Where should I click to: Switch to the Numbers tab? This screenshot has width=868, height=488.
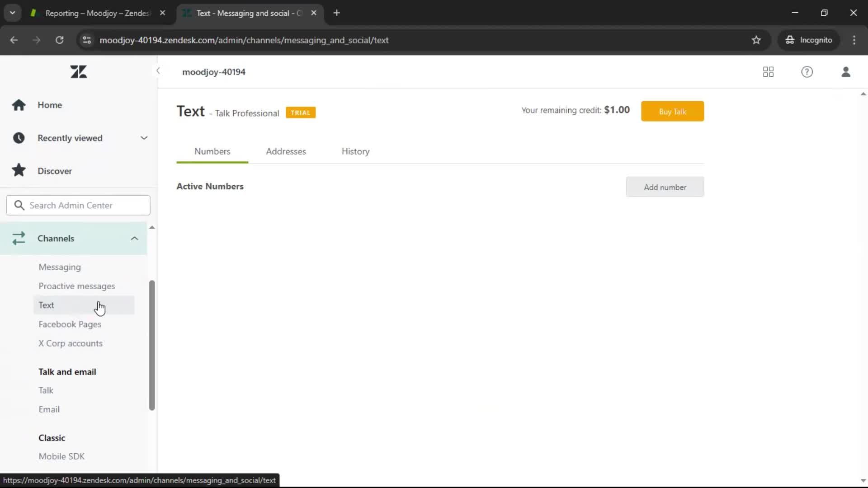212,151
